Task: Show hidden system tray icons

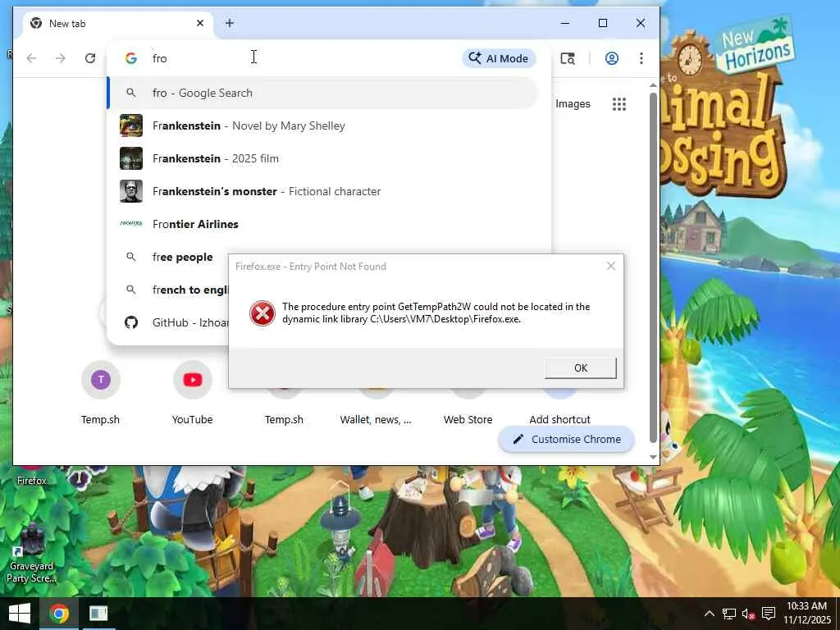Action: pos(710,614)
